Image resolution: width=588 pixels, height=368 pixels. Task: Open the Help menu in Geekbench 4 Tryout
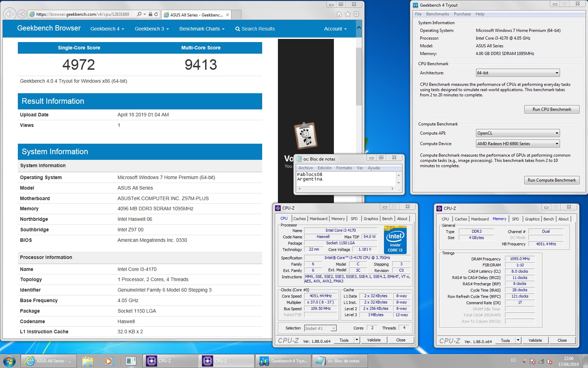coord(480,14)
